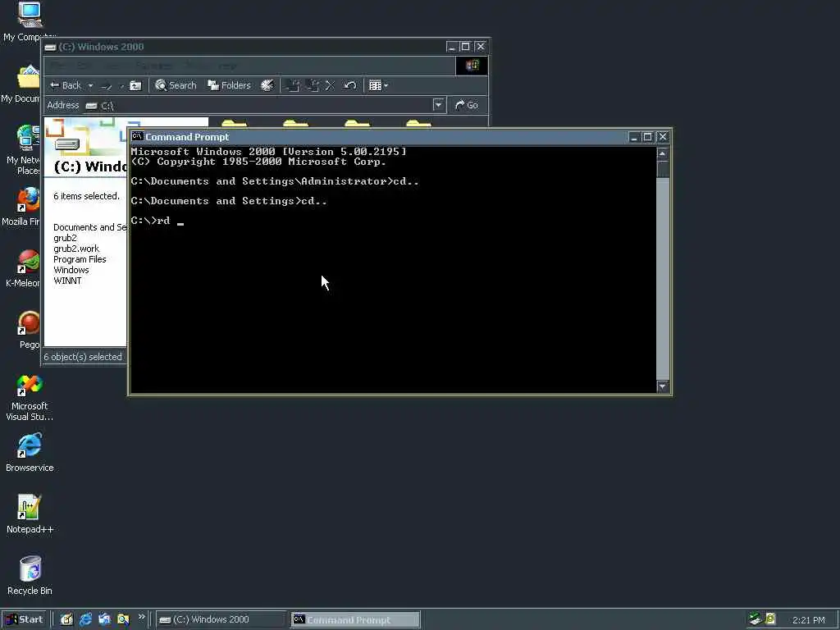Screen dimensions: 840x630
Task: Click 'grub2.work' in the selection list
Action: tap(76, 249)
